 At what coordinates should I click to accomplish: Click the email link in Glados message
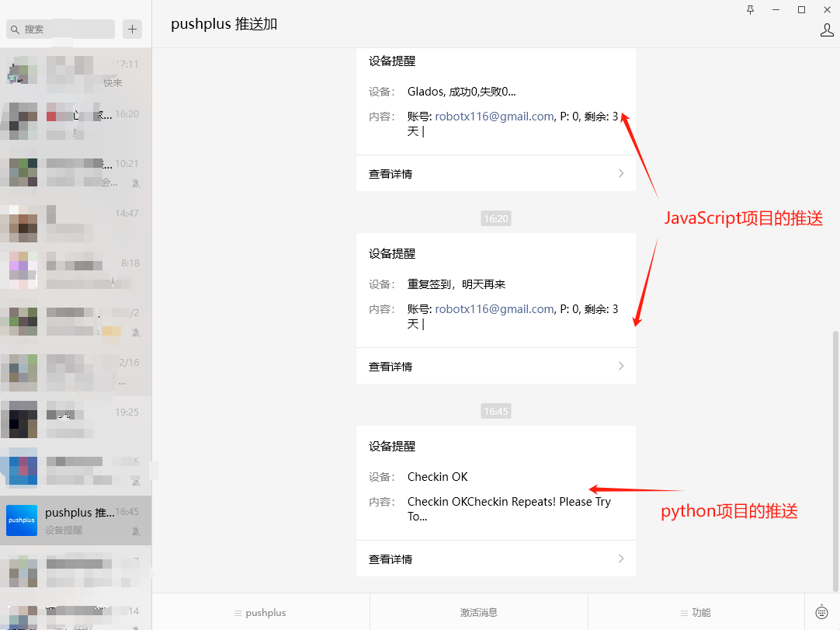(494, 117)
